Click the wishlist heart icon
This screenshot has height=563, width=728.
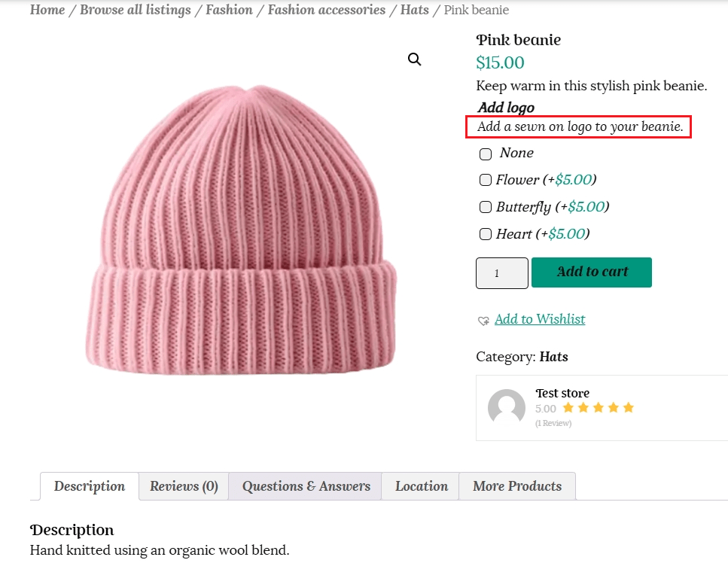483,321
